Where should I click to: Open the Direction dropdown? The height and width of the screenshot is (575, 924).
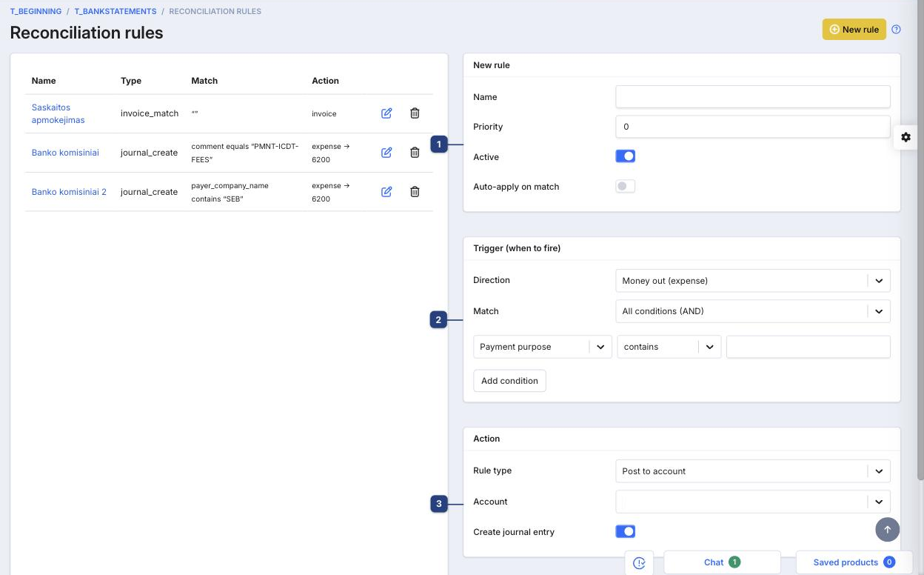(x=753, y=281)
